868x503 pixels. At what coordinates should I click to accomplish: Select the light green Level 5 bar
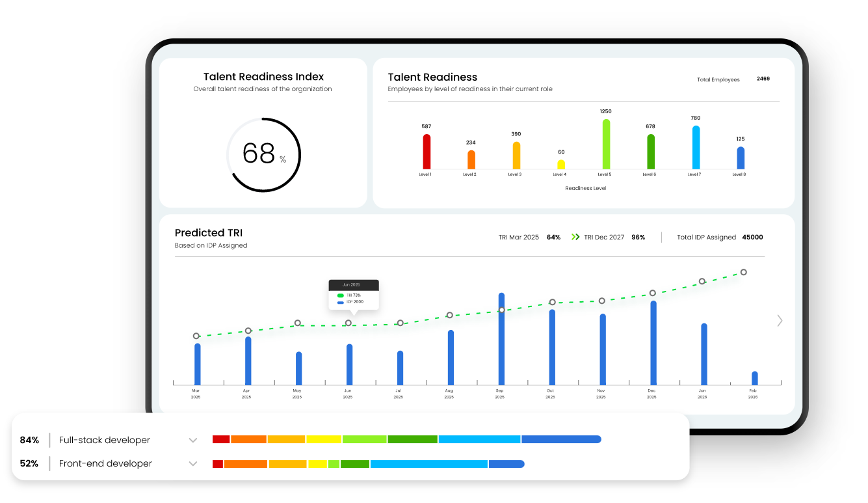(606, 144)
